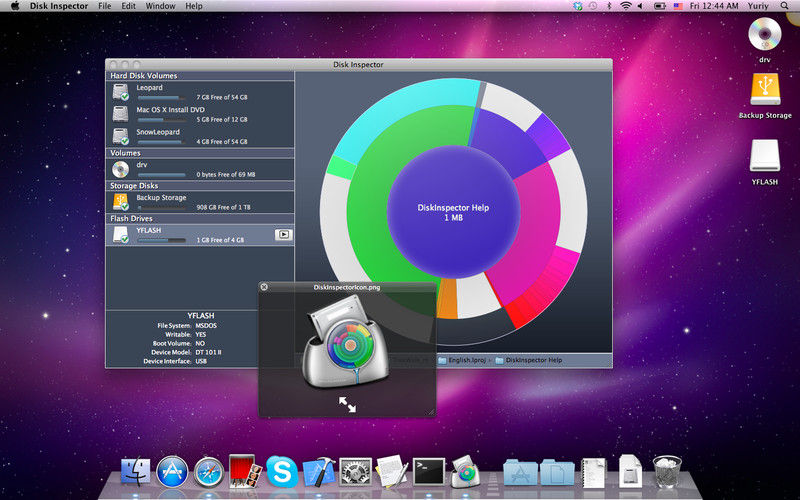Select the Leopard hard disk icon
This screenshot has width=800, height=500.
120,92
